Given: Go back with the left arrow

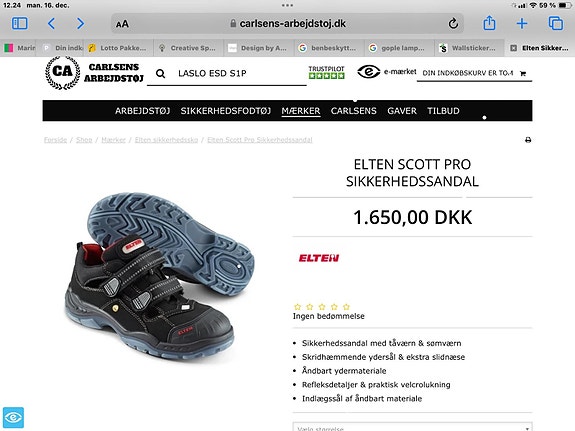Looking at the screenshot, I should (x=51, y=24).
